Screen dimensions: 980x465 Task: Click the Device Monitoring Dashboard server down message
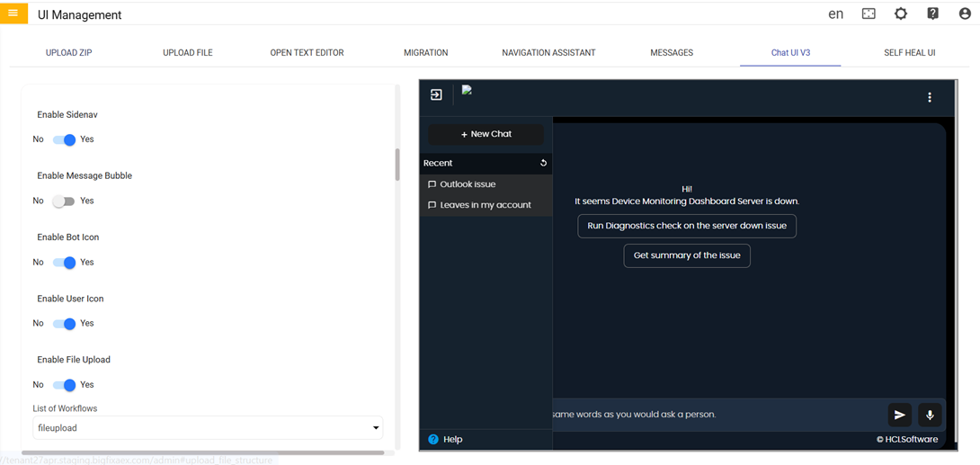(x=687, y=201)
